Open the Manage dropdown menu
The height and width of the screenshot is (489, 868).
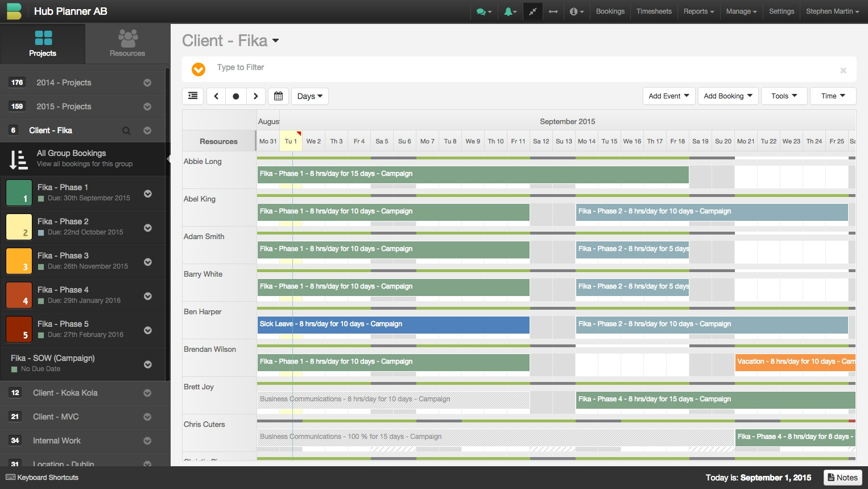click(x=741, y=11)
